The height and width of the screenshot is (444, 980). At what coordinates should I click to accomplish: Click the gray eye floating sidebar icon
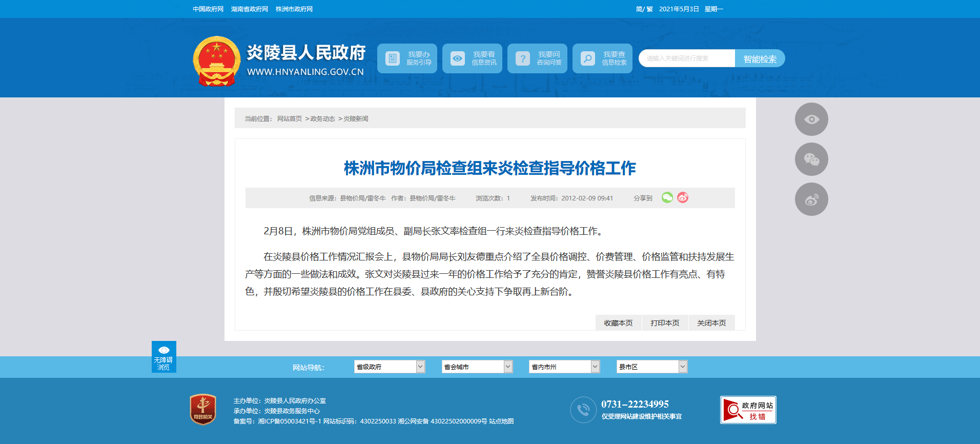point(811,119)
